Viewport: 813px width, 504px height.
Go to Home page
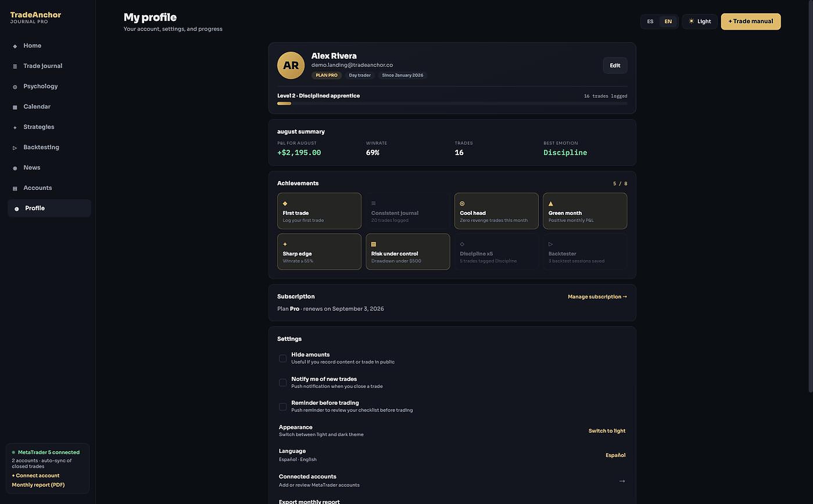click(49, 46)
